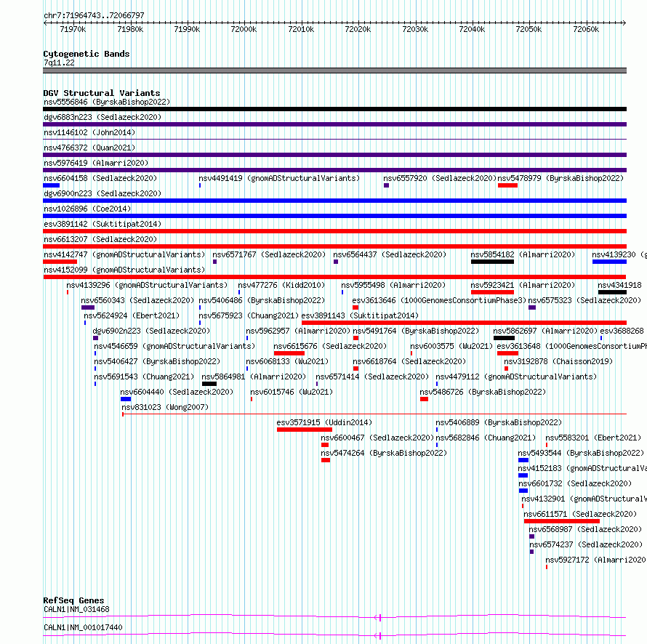
Task: Click nsv6564437 (Sedlazeck2020) label
Action: coord(390,254)
